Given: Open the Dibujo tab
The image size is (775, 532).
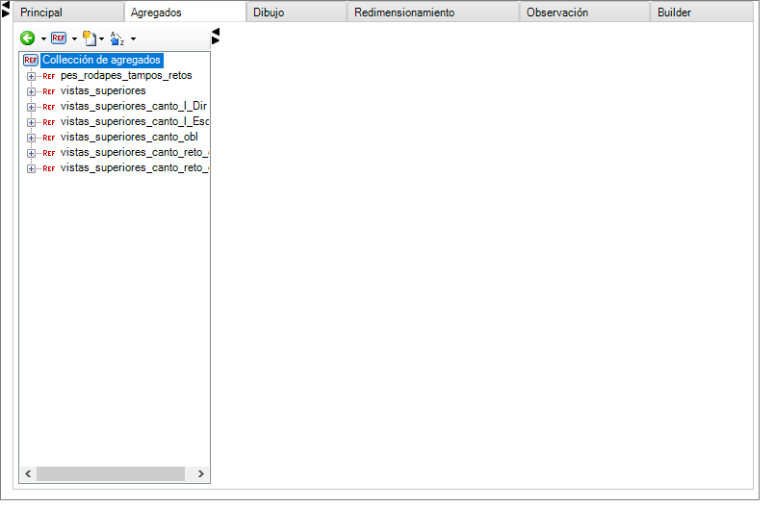Looking at the screenshot, I should click(297, 13).
